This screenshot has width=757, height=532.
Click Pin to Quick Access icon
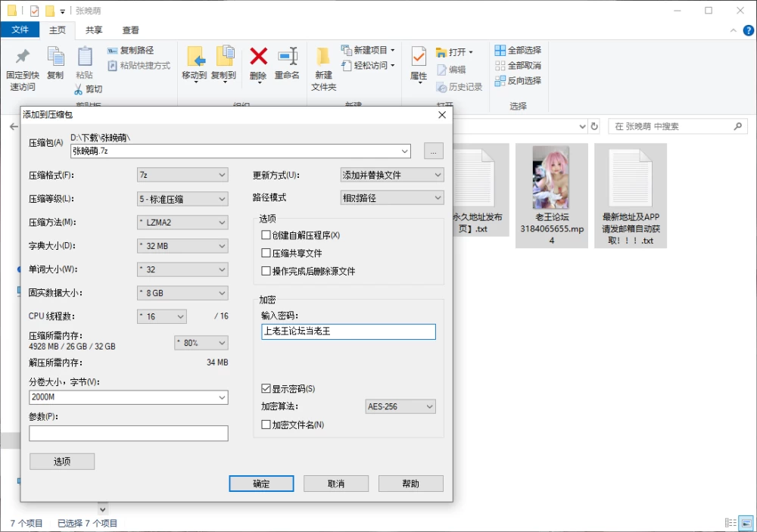(22, 57)
